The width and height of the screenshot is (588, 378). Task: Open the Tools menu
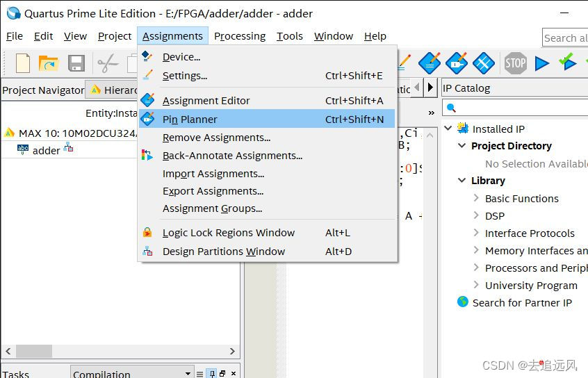point(290,36)
